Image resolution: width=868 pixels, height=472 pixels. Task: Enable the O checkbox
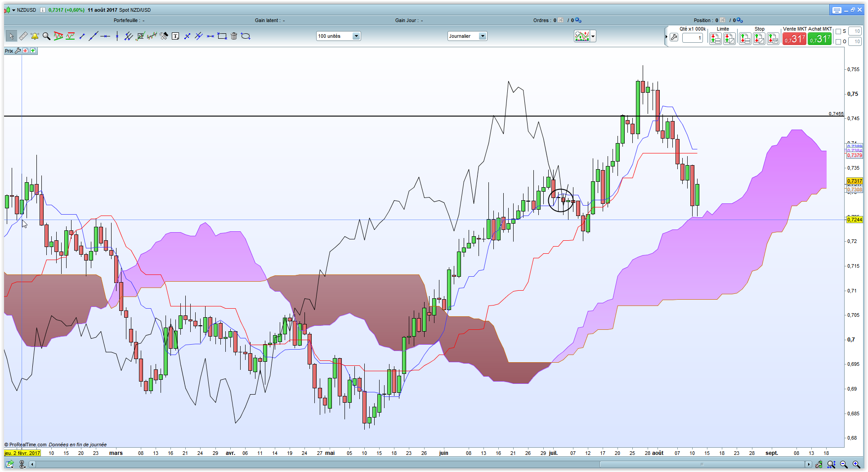[838, 42]
